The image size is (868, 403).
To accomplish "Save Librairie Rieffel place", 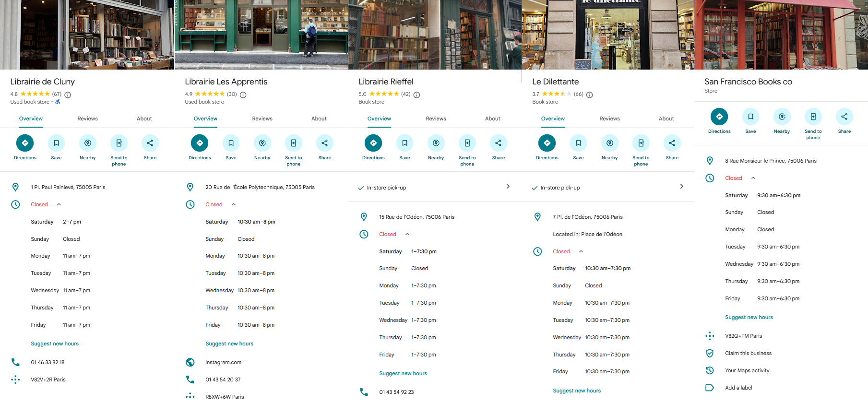I will coord(404,143).
